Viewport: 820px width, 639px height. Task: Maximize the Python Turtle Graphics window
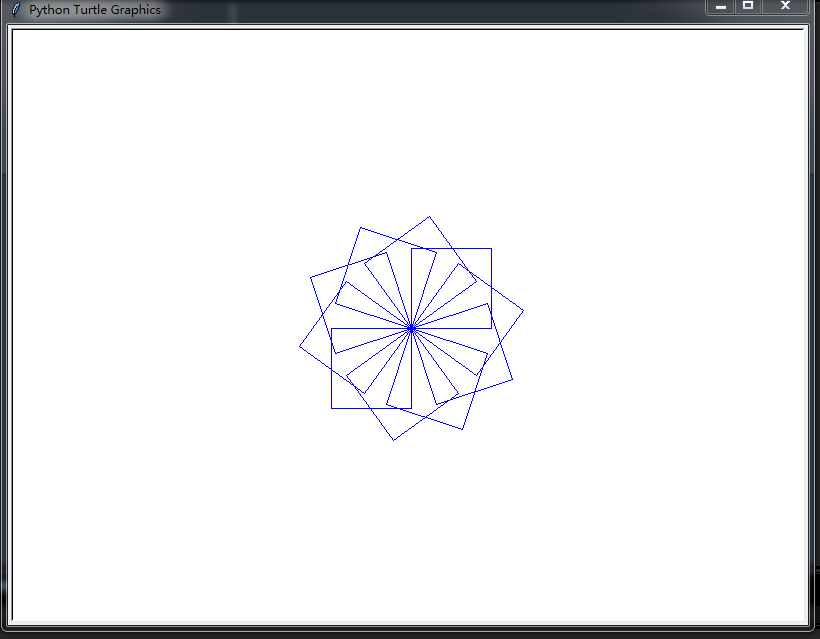[748, 6]
